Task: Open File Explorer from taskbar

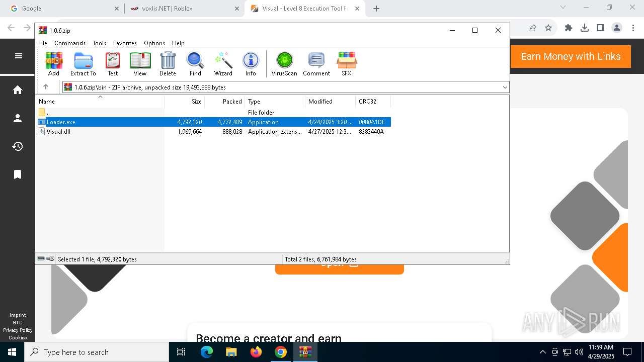Action: pos(231,352)
